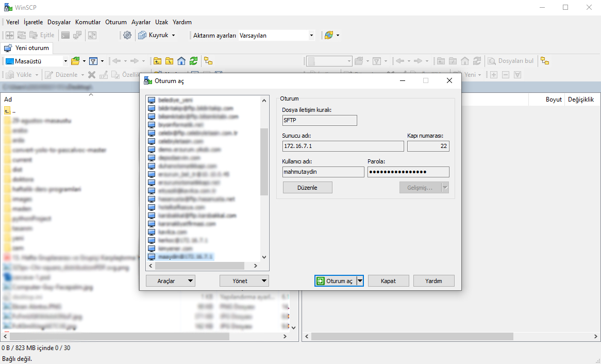Go to the local parent directory
This screenshot has height=364, width=601.
(158, 61)
